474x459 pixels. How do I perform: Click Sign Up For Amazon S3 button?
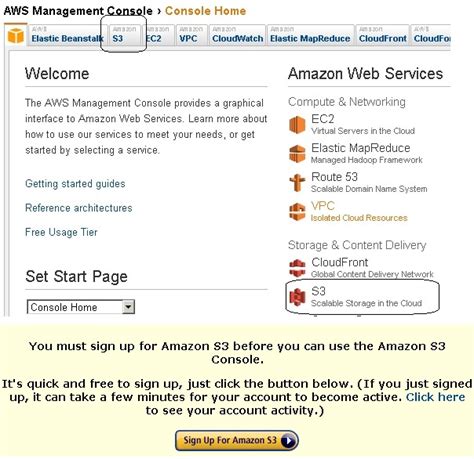click(x=237, y=441)
